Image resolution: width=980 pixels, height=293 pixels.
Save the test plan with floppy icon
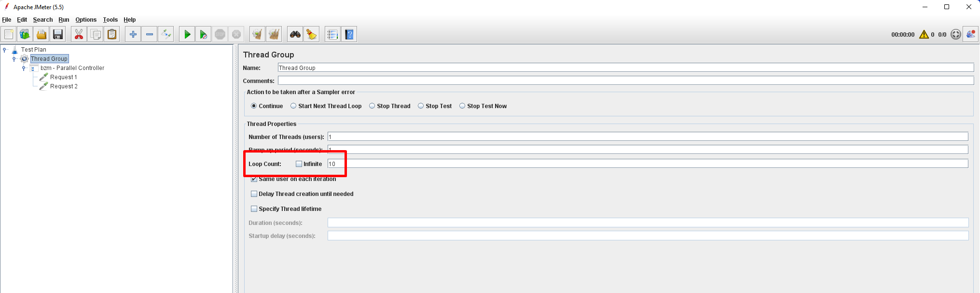coord(58,34)
